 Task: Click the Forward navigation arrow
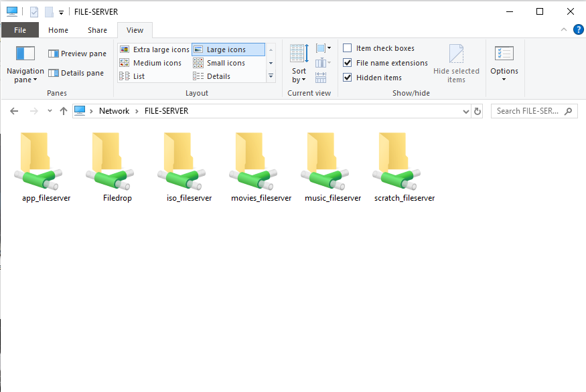[34, 111]
